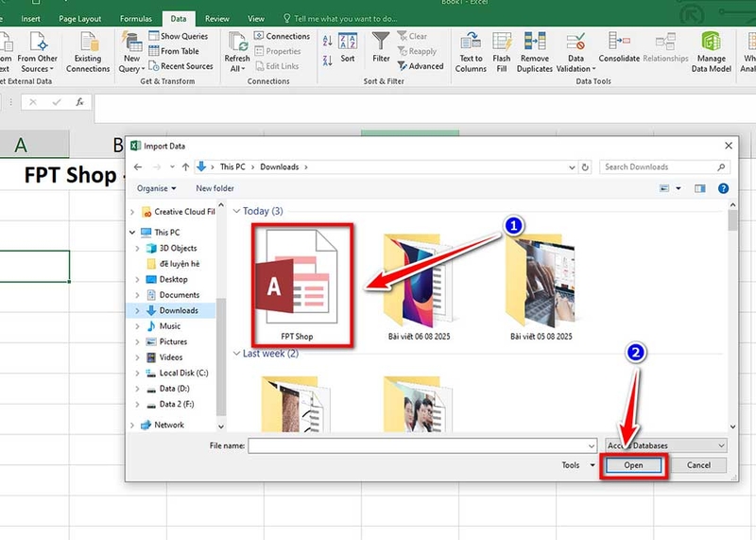Expand Network tree node
The height and width of the screenshot is (540, 756).
tap(132, 425)
